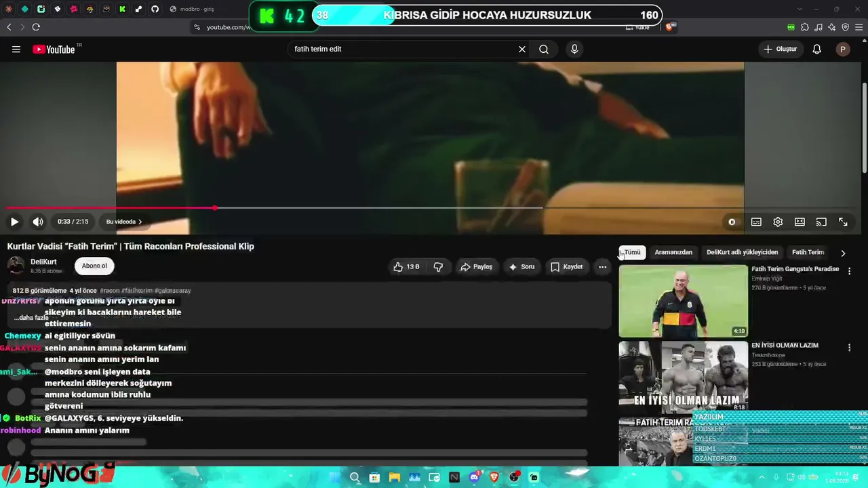Select the 'Tümü' filter chip

point(632,252)
